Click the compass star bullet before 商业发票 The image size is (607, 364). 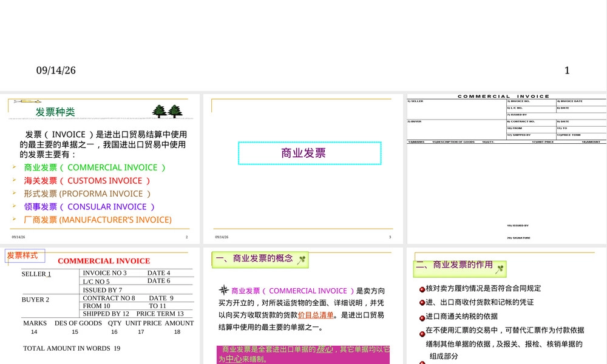(224, 290)
